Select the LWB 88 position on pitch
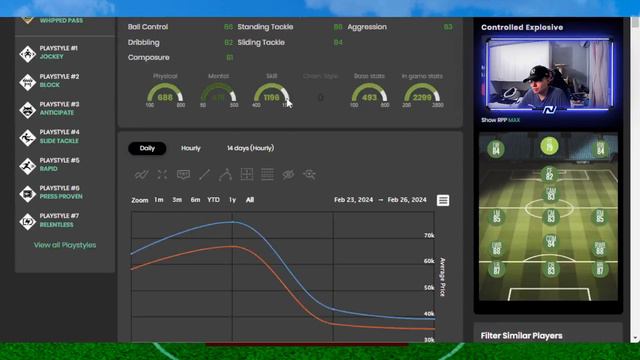 [496, 248]
